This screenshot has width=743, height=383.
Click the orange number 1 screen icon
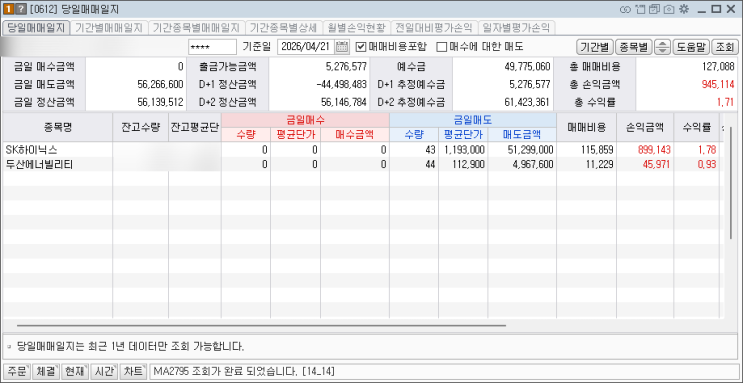(x=8, y=9)
